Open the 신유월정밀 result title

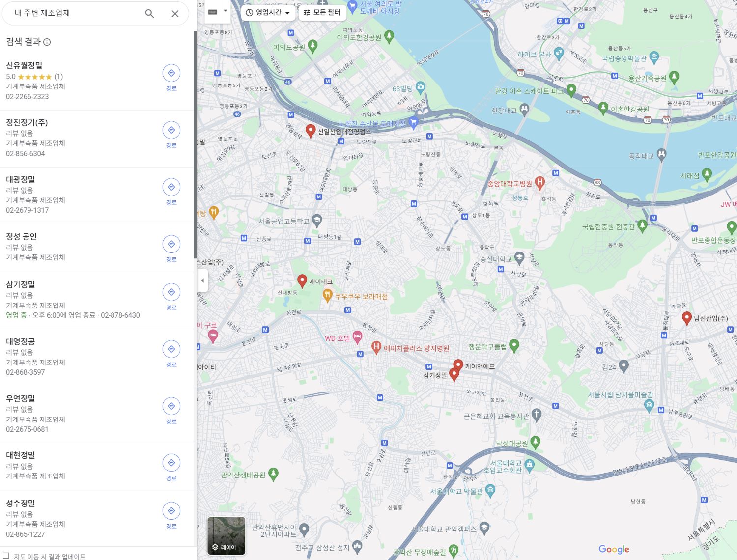[x=24, y=65]
